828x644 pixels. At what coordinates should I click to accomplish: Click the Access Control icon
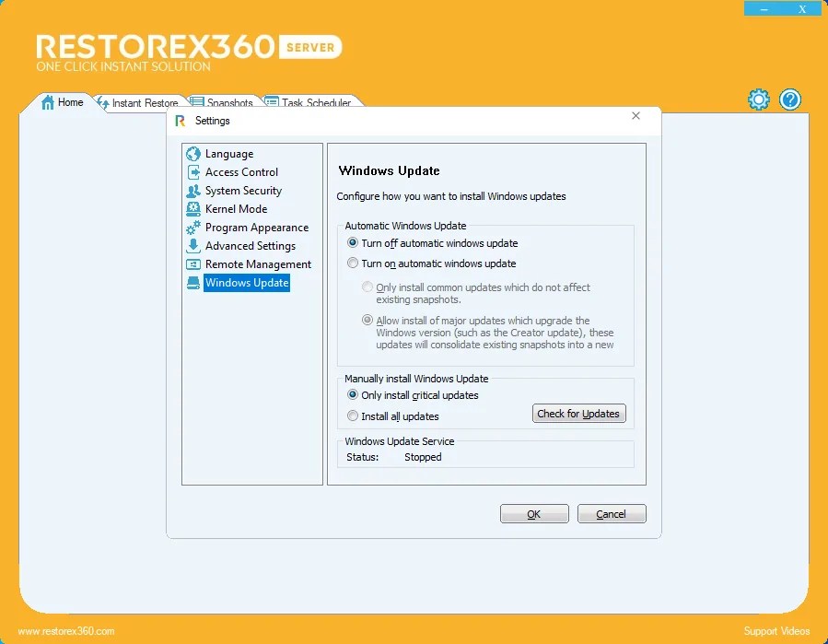click(x=193, y=172)
